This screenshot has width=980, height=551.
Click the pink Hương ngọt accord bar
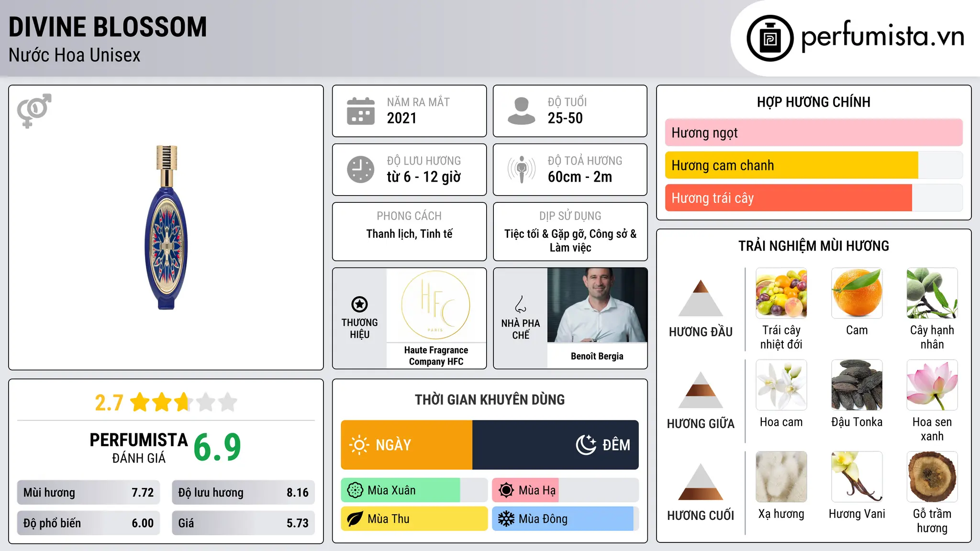tap(814, 132)
